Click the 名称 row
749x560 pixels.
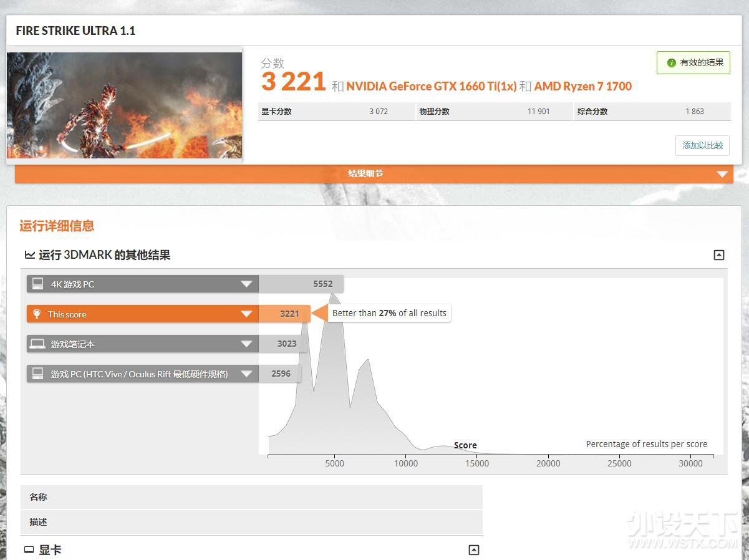coord(251,497)
